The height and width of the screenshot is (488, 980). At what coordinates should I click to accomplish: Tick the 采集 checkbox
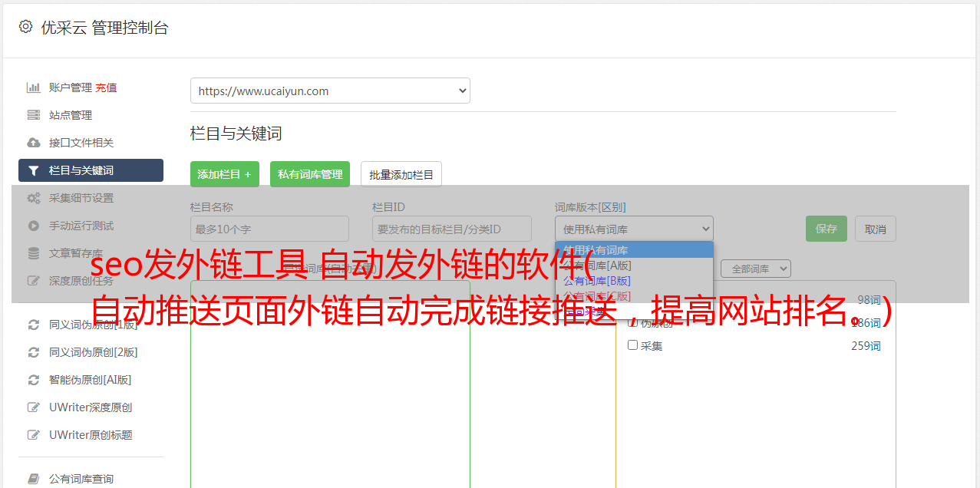tap(633, 345)
